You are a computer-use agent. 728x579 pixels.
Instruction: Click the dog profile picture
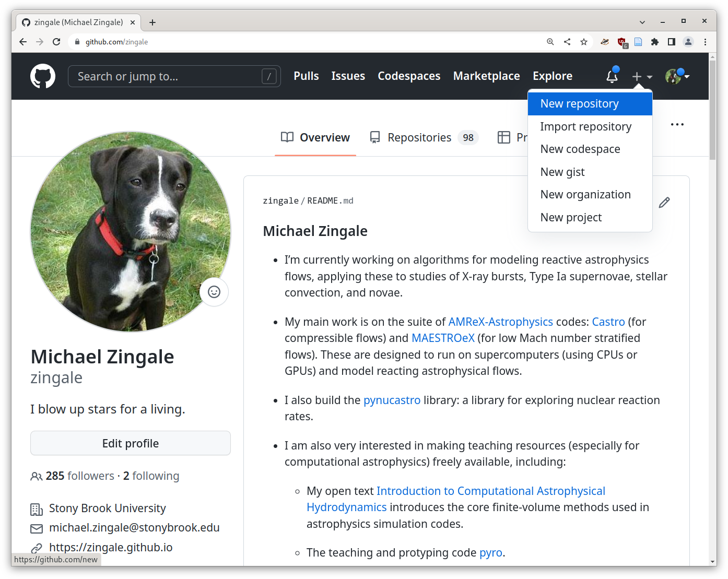[x=131, y=231]
